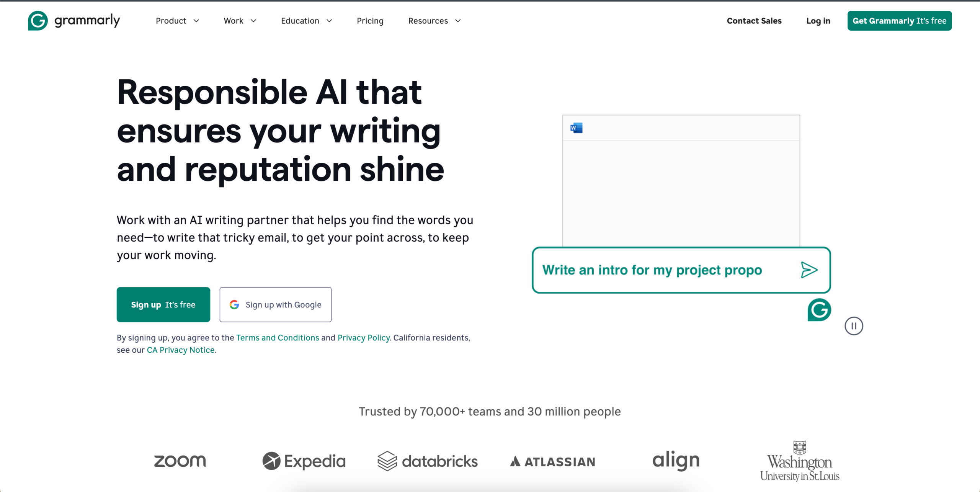
Task: Open the CA Privacy Notice link
Action: [x=181, y=350]
